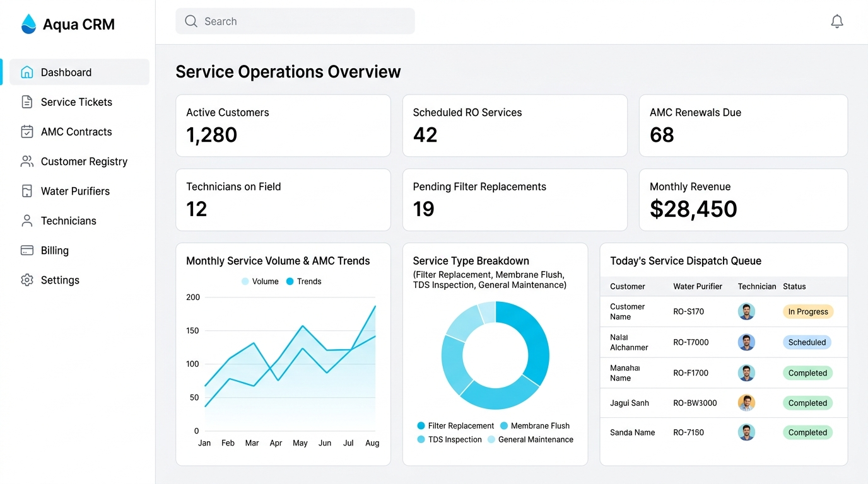
Task: Click the RO-F1700 purifier cell
Action: point(691,373)
